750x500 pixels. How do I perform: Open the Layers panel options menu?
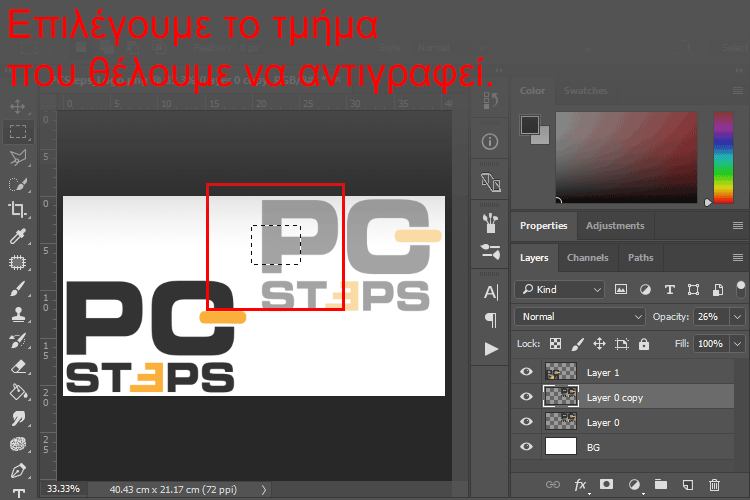(x=738, y=258)
